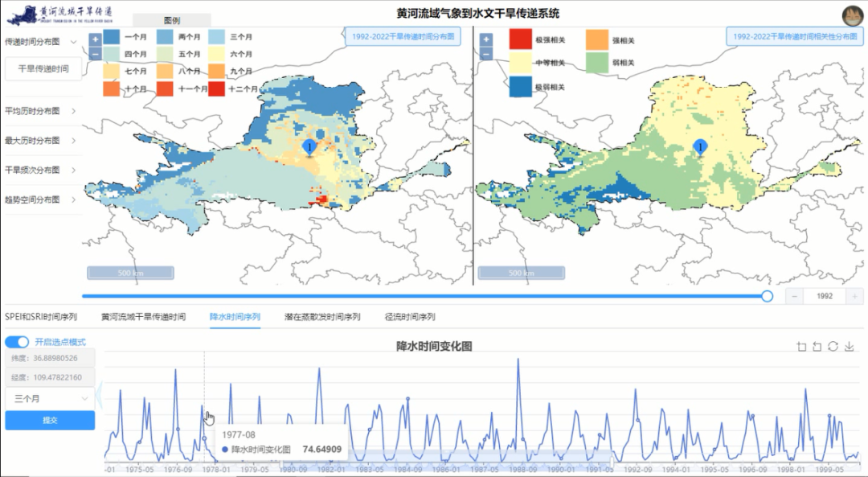Click the chart zoom reset-back icon
Image resolution: width=868 pixels, height=477 pixels.
[817, 347]
